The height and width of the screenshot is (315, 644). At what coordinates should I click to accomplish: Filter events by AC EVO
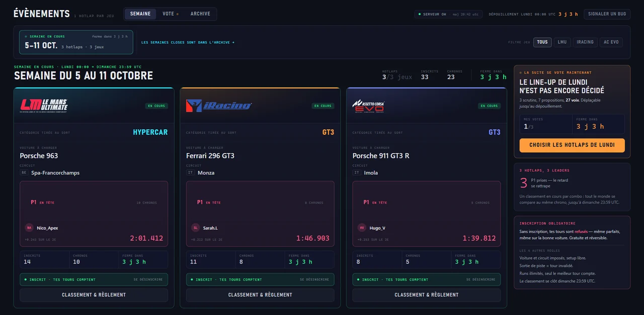click(x=611, y=42)
